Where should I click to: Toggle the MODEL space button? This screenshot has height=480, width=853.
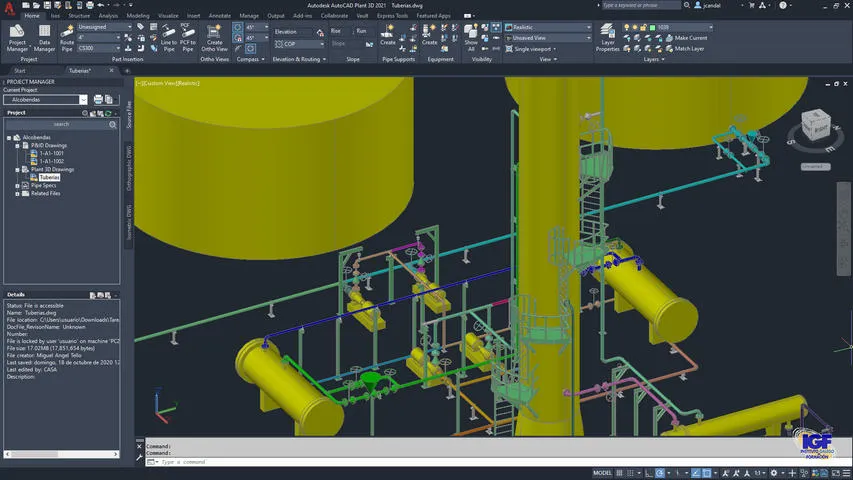(602, 473)
